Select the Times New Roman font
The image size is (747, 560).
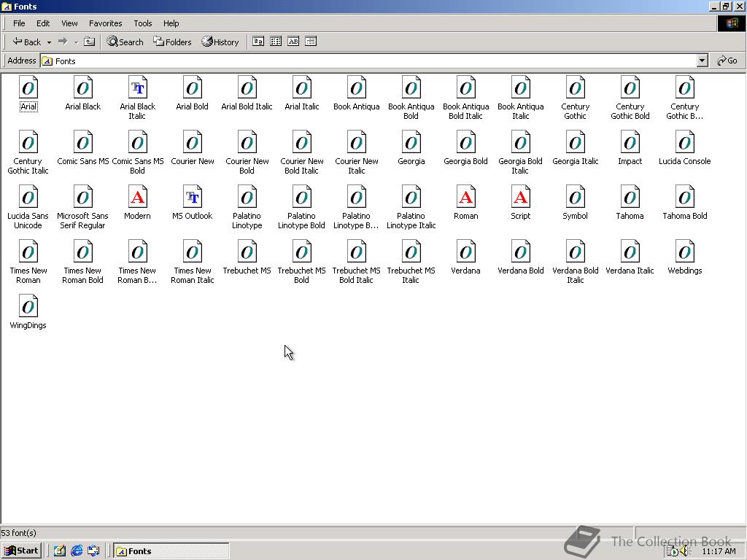[28, 262]
